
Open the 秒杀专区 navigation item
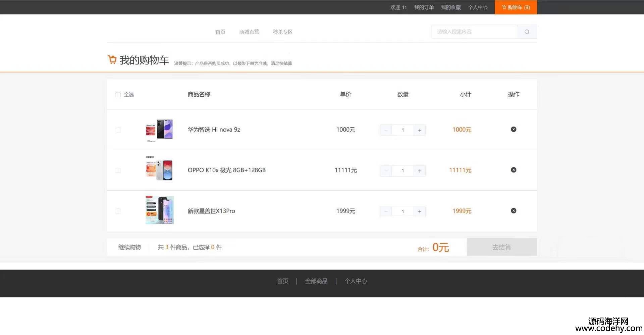point(283,32)
